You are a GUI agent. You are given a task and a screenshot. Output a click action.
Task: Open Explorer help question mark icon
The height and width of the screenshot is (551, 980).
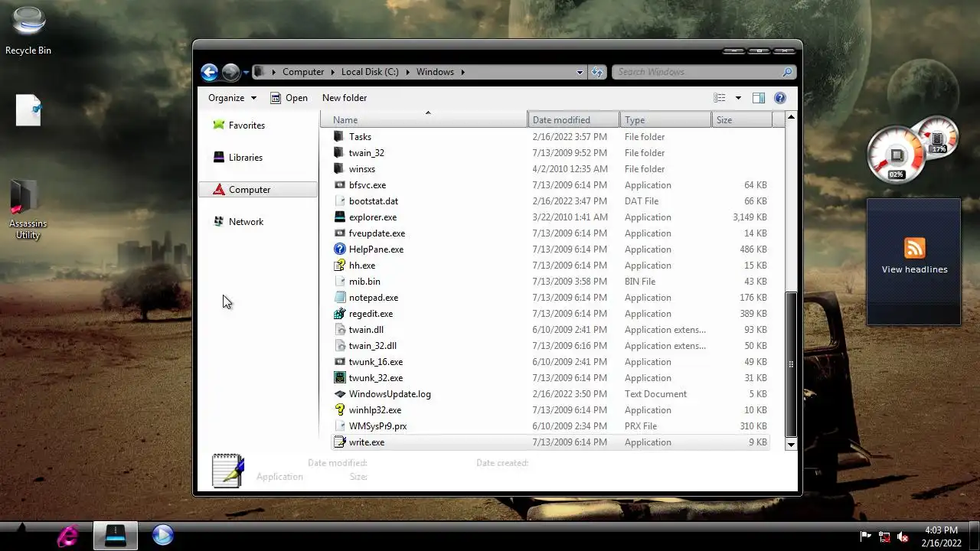pyautogui.click(x=780, y=98)
